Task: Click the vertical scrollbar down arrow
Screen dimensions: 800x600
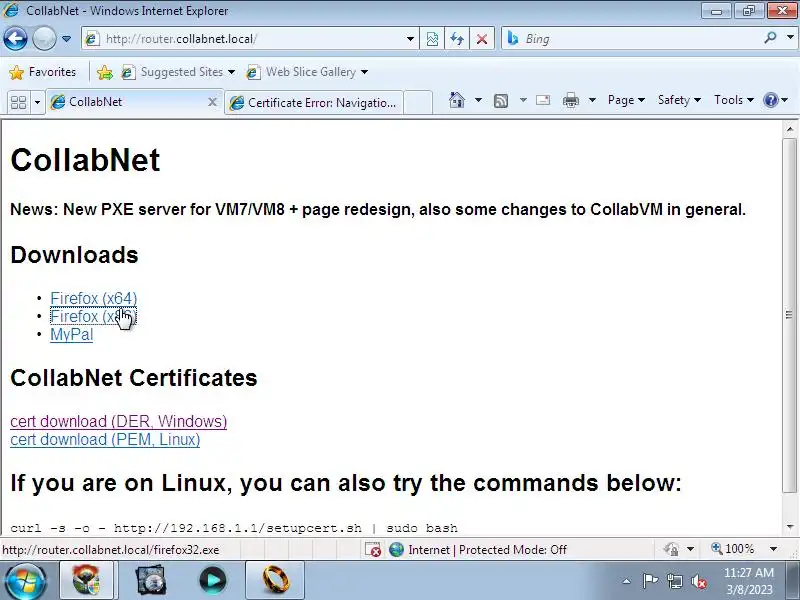Action: [x=790, y=527]
